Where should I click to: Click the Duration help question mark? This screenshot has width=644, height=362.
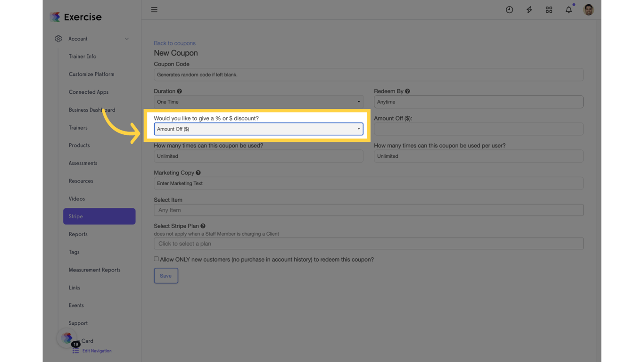tap(180, 91)
